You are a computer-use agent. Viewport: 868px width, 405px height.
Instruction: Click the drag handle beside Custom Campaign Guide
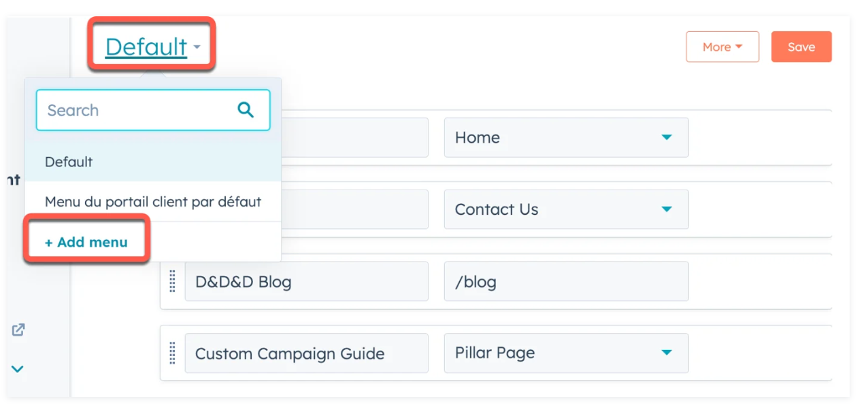coord(172,353)
